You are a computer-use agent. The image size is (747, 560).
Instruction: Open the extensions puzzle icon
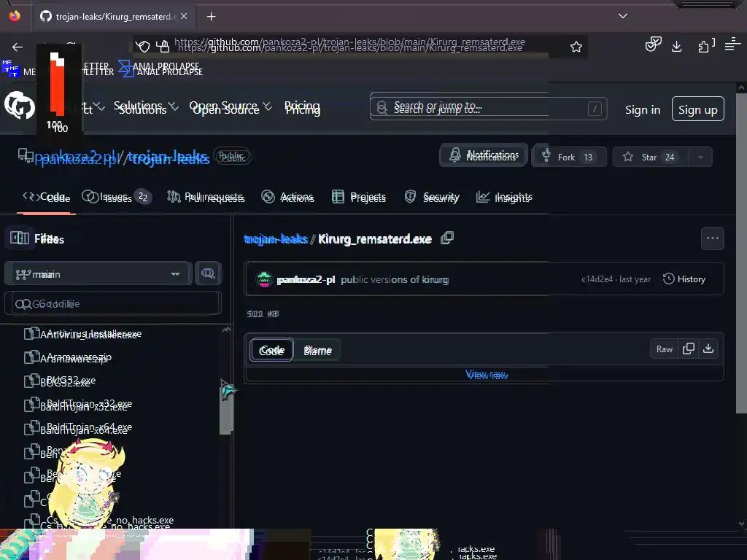tap(705, 46)
